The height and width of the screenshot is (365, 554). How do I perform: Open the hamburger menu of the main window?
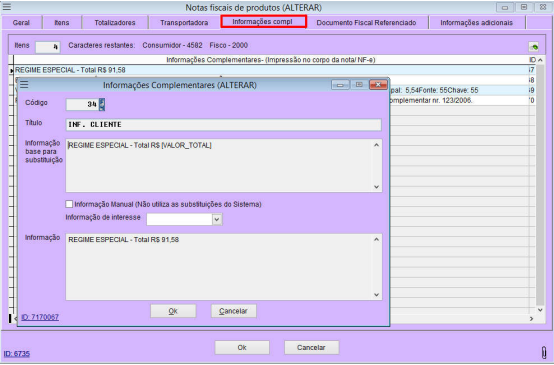click(x=7, y=7)
